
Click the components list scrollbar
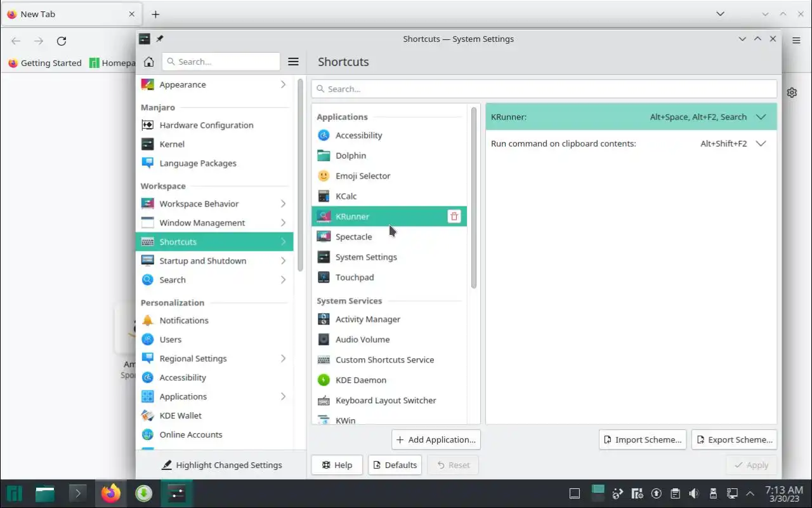click(473, 197)
